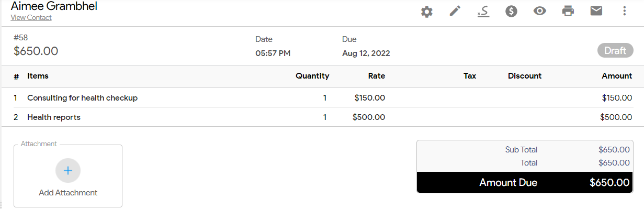Click the Quantity column header
The image size is (644, 209).
point(312,76)
